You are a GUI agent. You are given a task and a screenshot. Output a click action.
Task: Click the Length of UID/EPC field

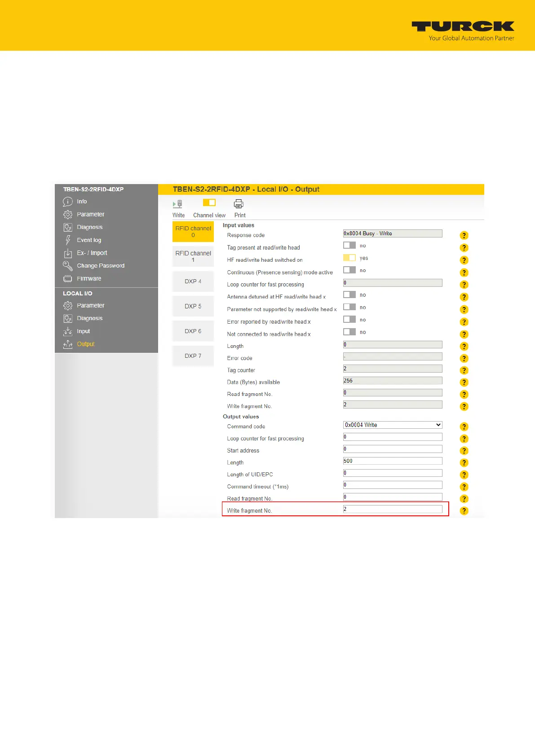pos(393,473)
